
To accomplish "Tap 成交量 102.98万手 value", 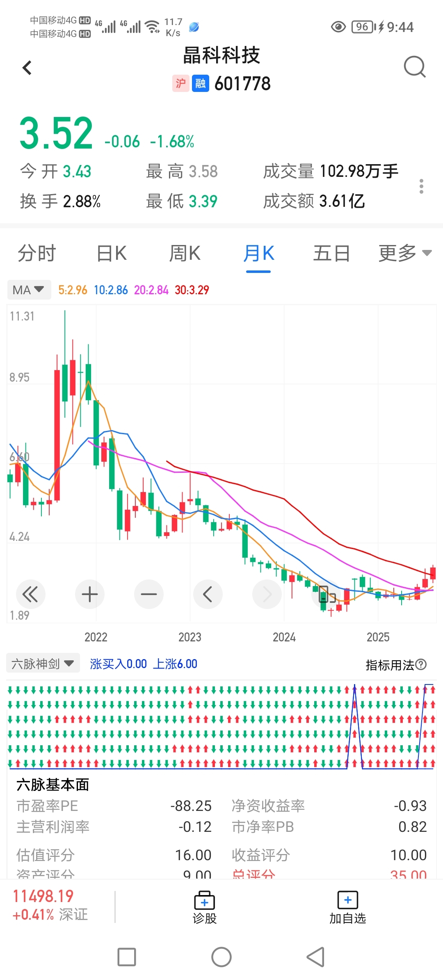I will tap(359, 171).
